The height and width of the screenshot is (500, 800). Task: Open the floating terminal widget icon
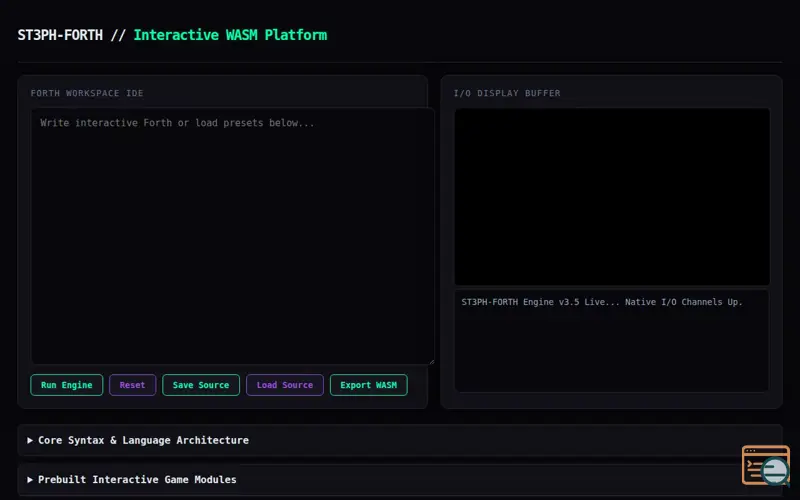[x=766, y=465]
